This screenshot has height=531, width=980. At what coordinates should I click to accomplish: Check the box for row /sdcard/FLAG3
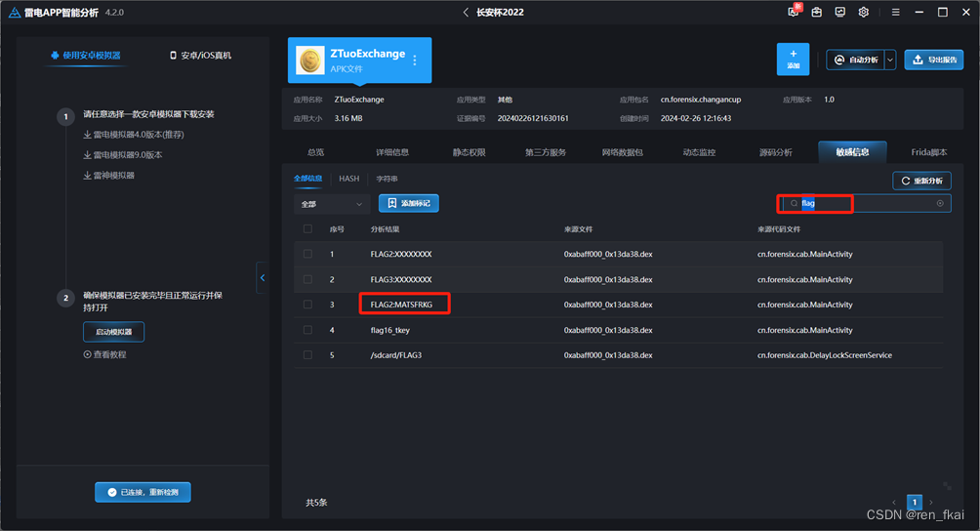click(x=307, y=355)
